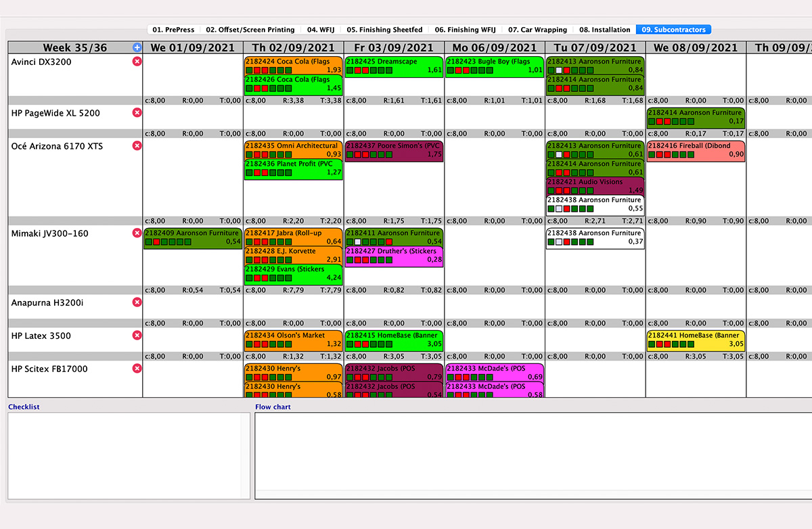Select job 2182414 Aaronson Furniture on HP PageWide
Viewport: 812px width, 529px height.
click(x=696, y=117)
